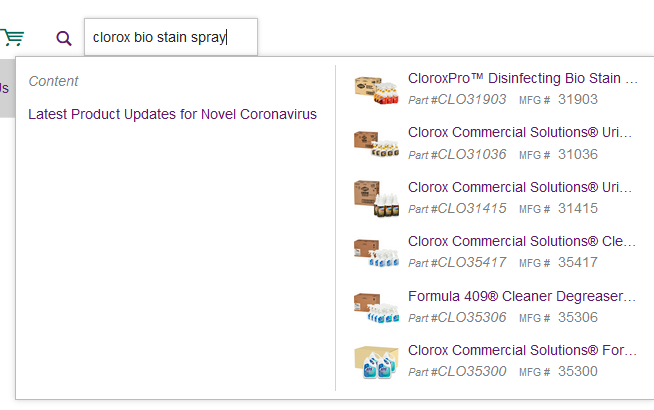Click MFG number 35417
Image resolution: width=654 pixels, height=410 pixels.
point(578,262)
